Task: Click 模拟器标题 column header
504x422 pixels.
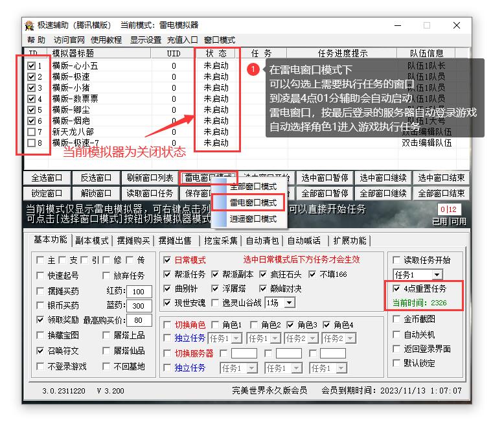Action: tap(98, 53)
